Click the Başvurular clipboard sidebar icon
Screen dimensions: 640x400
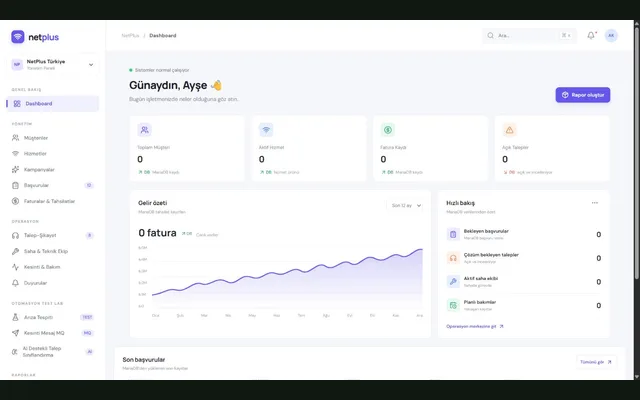point(16,185)
